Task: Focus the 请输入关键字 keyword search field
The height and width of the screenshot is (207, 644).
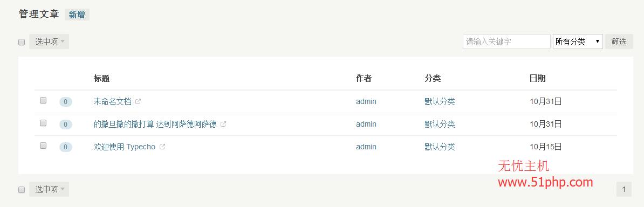Action: 506,42
